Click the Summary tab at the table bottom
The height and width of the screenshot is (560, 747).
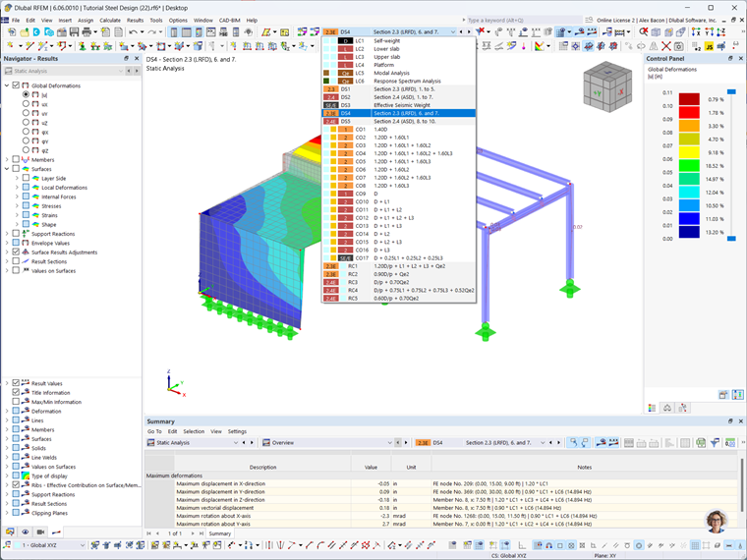tap(219, 533)
